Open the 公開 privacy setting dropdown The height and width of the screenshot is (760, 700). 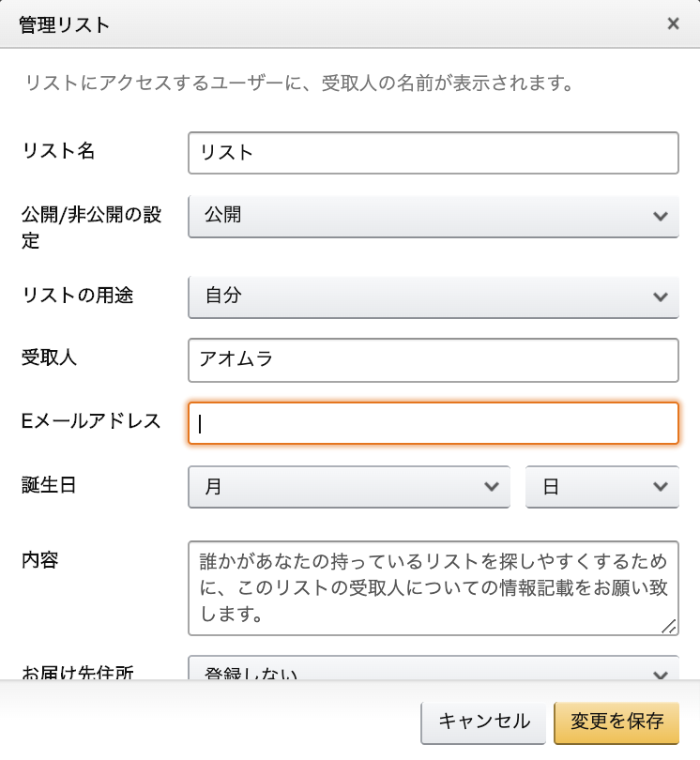pos(433,216)
